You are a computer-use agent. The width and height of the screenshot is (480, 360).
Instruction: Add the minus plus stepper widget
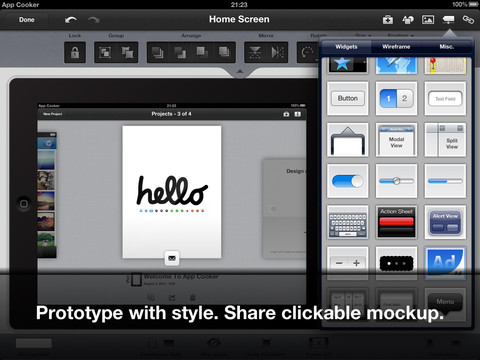click(x=348, y=263)
